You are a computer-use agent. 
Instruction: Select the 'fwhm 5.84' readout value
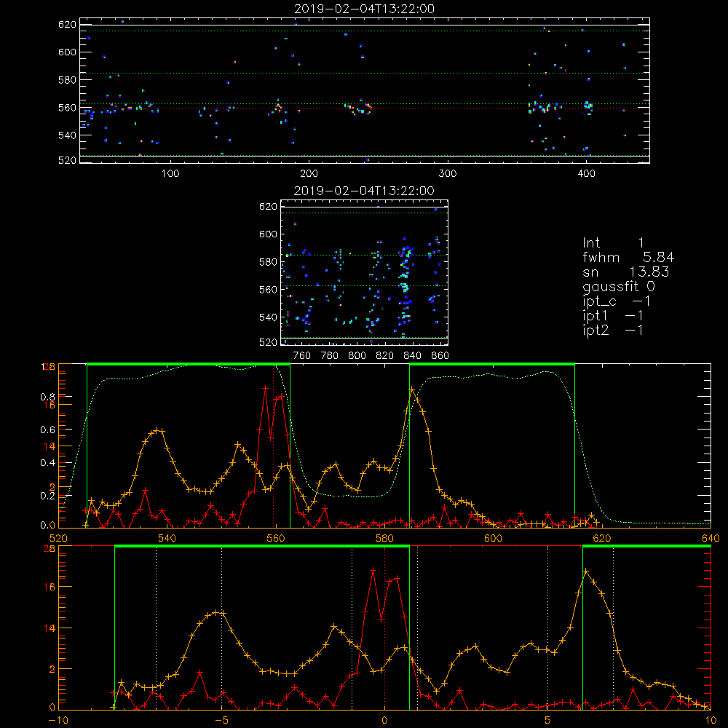[x=628, y=257]
